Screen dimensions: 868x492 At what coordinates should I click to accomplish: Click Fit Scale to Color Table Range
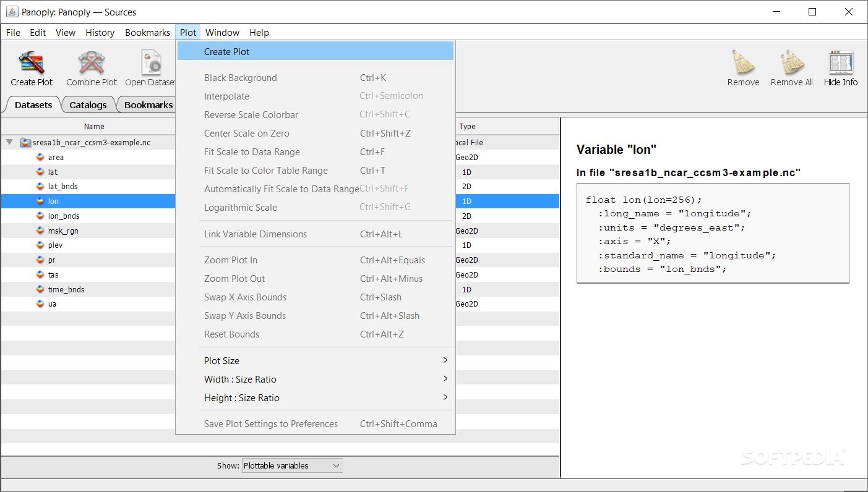pos(316,171)
